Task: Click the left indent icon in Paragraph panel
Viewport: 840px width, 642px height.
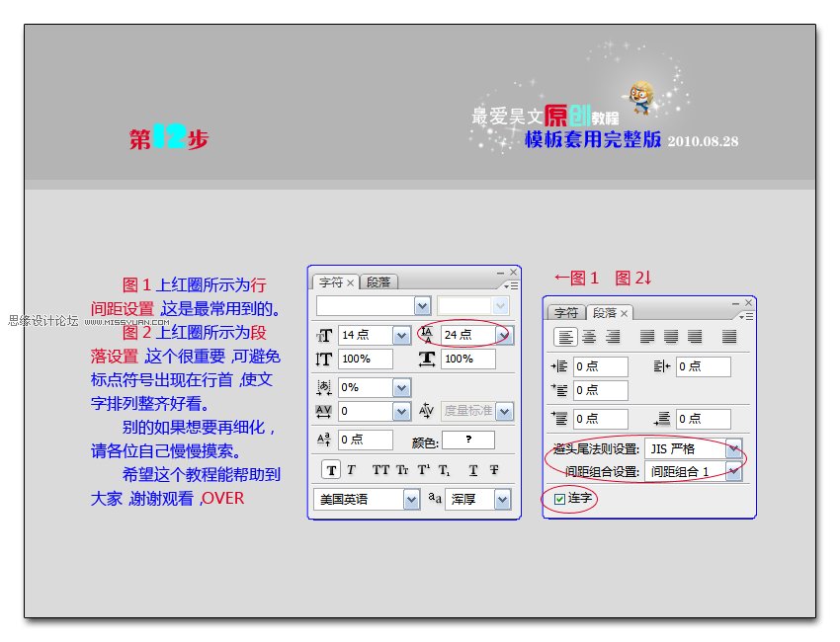Action: [559, 366]
